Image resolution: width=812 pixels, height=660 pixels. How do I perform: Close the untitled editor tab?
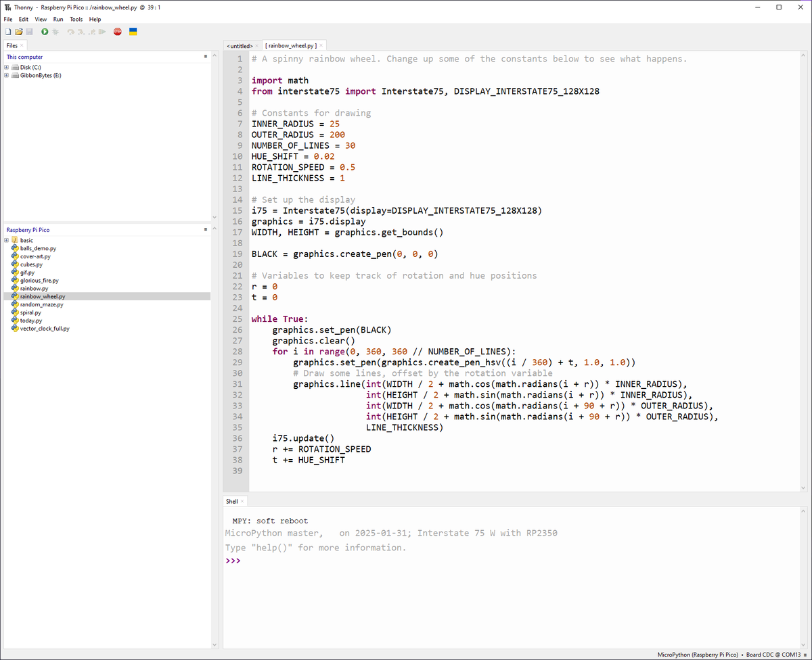(257, 46)
